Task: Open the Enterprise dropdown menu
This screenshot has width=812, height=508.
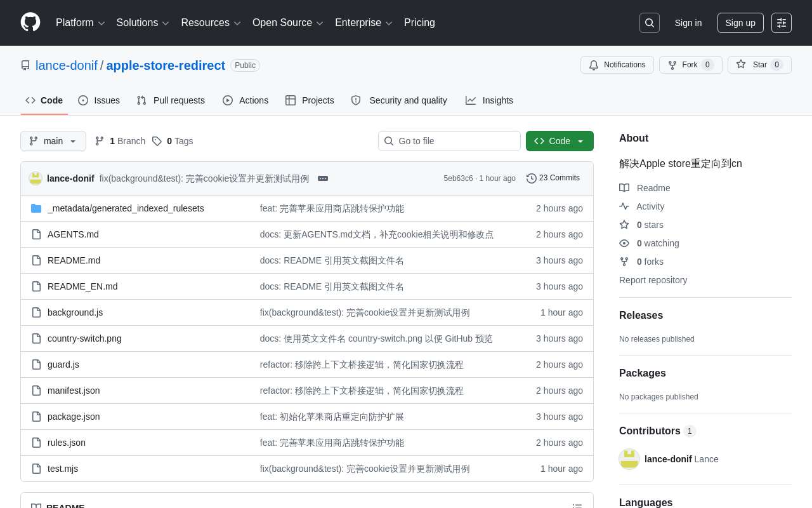Action: pos(363,23)
